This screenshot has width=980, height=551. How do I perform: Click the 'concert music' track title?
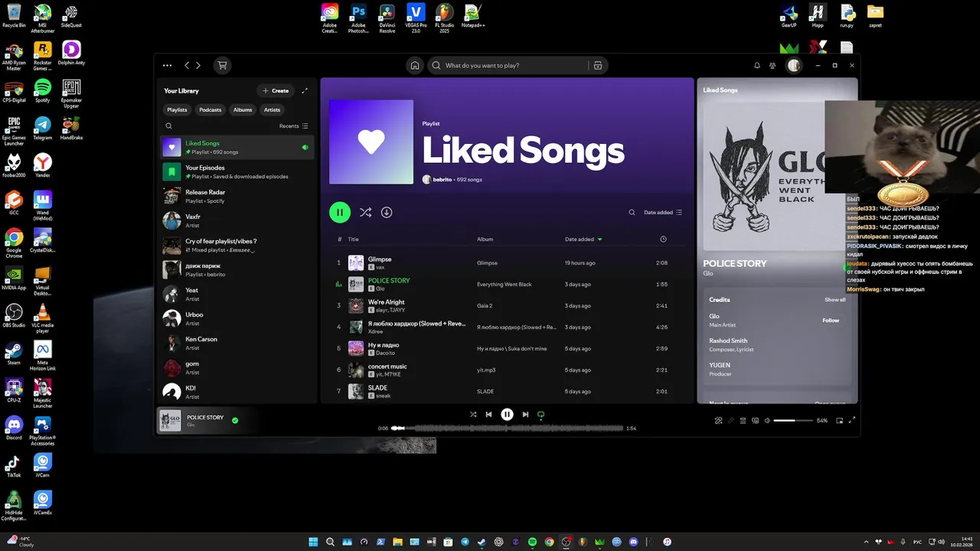coord(387,367)
